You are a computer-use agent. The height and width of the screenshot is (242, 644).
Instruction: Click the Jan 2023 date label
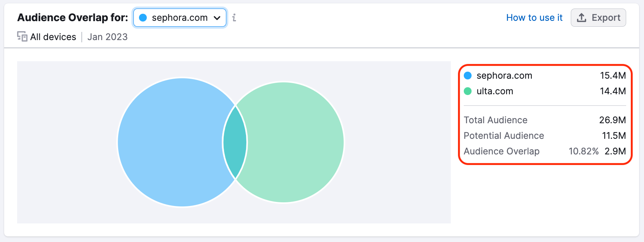(x=107, y=37)
